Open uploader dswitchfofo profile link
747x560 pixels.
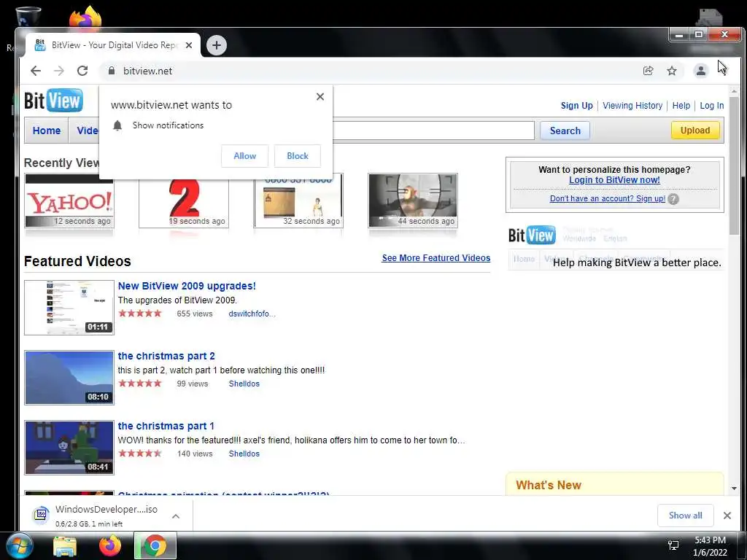coord(252,314)
